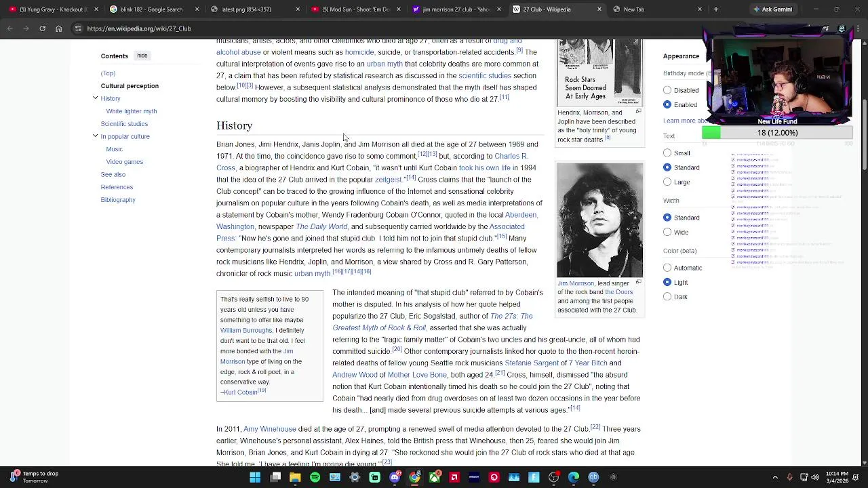The height and width of the screenshot is (488, 868).
Task: Jump to White lighter myth in contents
Action: coord(132,111)
